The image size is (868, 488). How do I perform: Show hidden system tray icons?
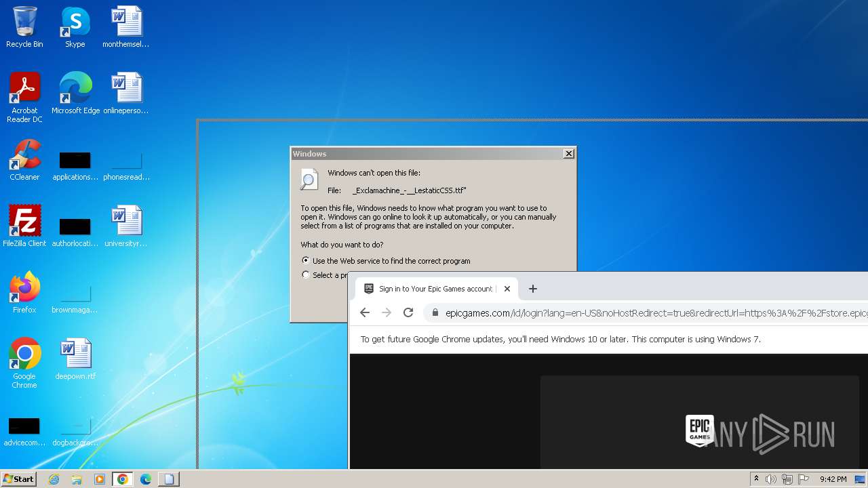coord(756,479)
